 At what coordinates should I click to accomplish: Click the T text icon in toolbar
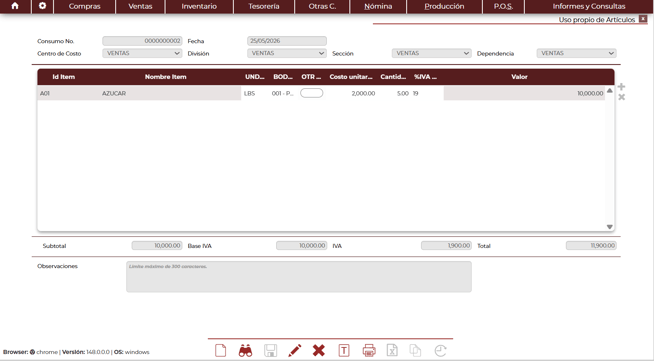(344, 351)
